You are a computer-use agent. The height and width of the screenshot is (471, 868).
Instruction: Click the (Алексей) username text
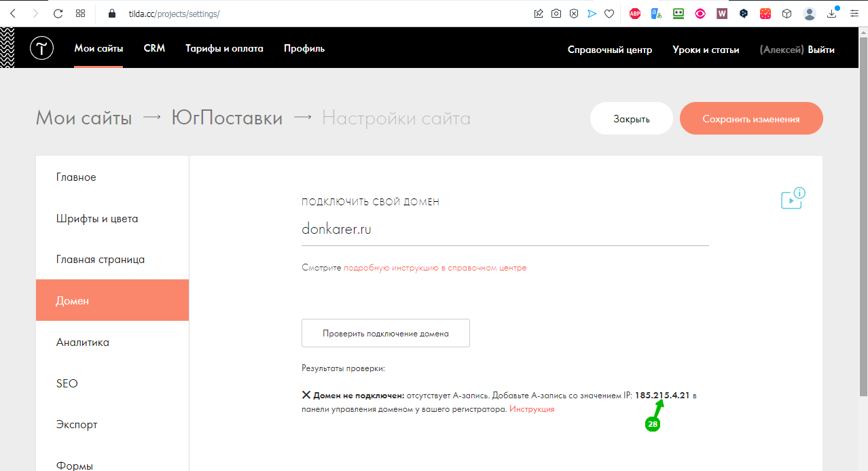click(782, 50)
